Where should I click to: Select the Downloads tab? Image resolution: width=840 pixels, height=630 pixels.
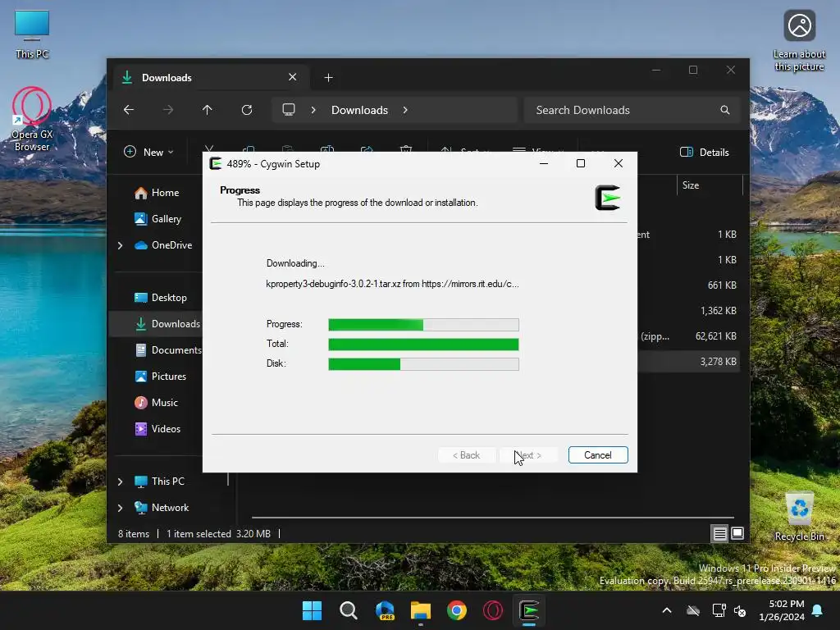[x=209, y=78]
